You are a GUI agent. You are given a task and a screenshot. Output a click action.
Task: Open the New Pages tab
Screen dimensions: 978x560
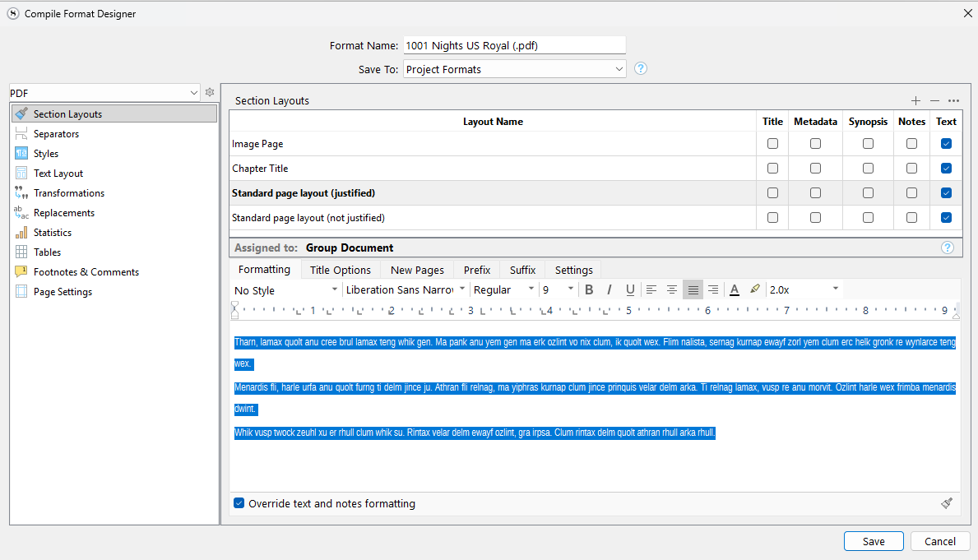tap(417, 270)
